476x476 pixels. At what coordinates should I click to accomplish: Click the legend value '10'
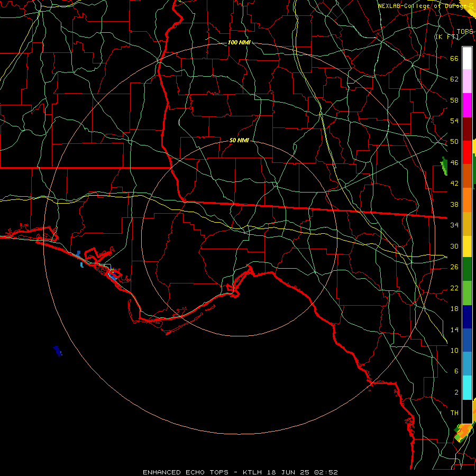(454, 350)
